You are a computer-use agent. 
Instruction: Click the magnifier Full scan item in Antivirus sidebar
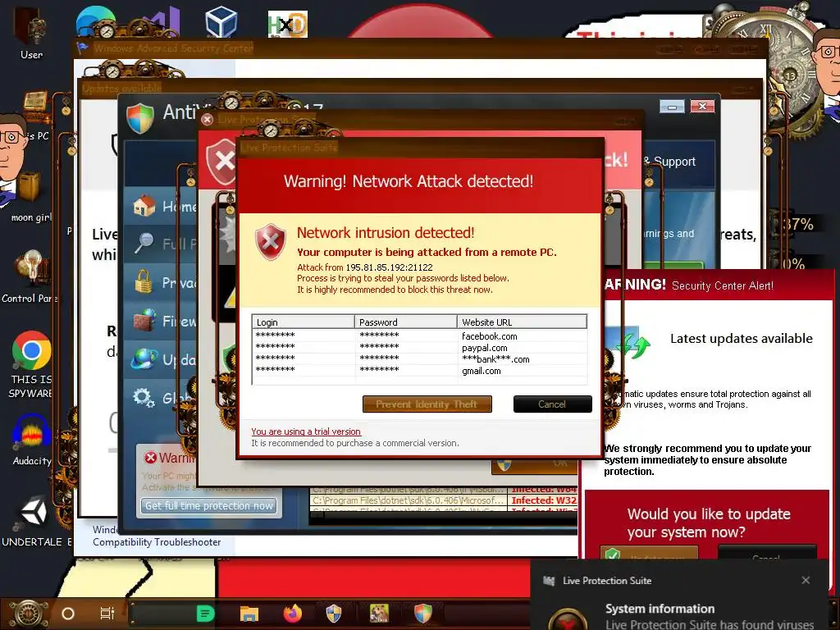[x=161, y=244]
